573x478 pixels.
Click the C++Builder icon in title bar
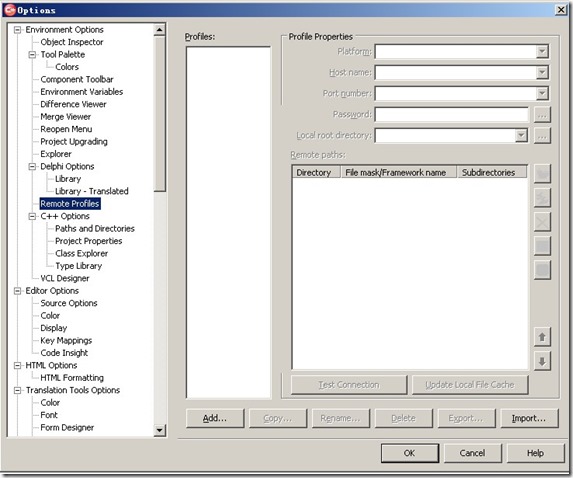[x=10, y=10]
